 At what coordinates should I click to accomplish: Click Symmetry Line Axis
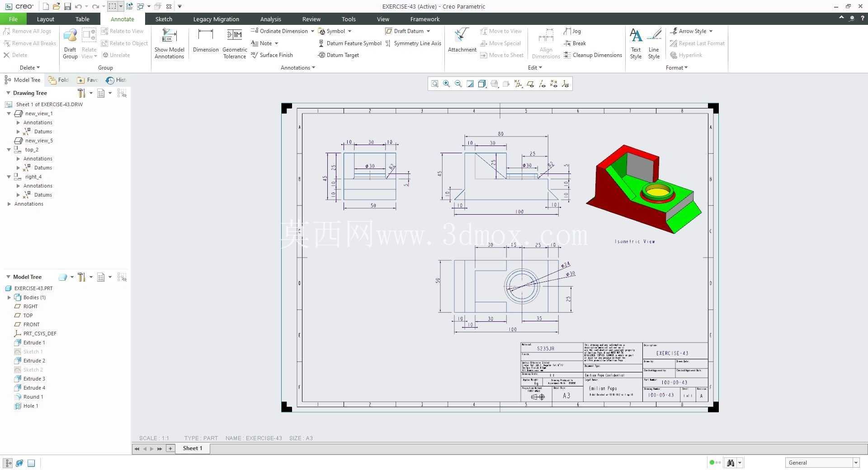click(413, 43)
